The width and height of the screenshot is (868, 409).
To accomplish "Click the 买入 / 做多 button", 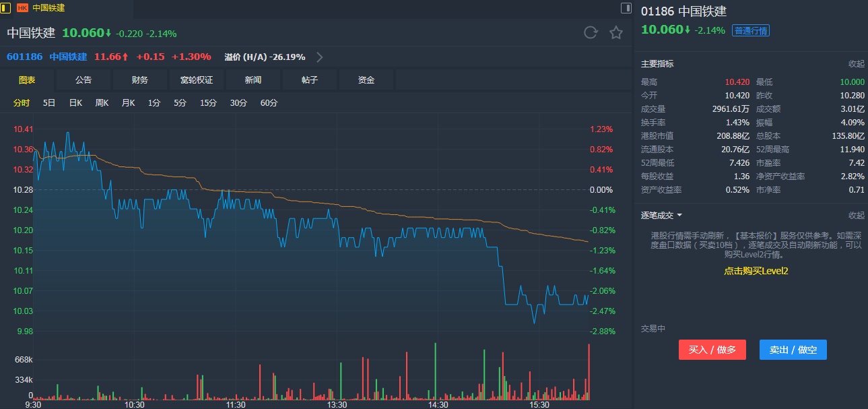I will click(712, 350).
